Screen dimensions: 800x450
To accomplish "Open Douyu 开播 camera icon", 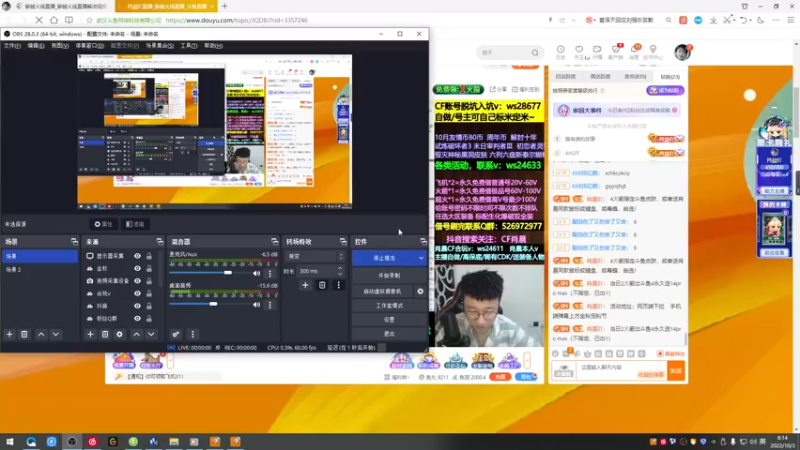I will pyautogui.click(x=597, y=52).
